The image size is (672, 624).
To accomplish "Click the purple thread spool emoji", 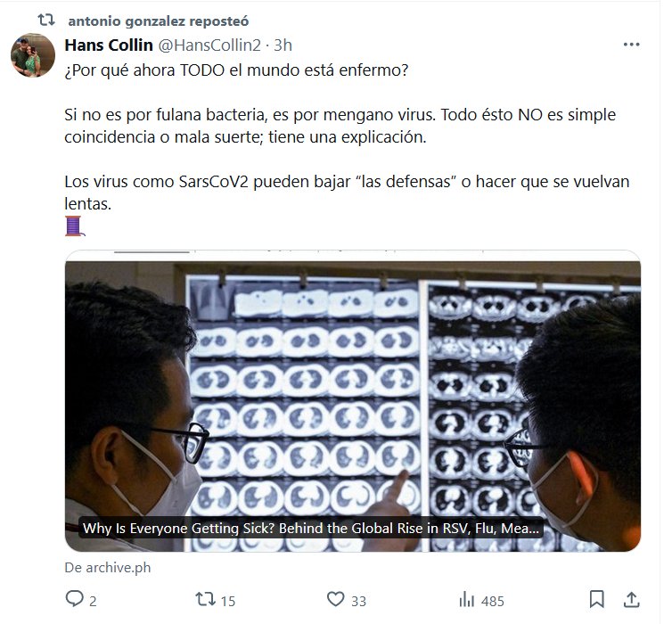I will (x=74, y=226).
